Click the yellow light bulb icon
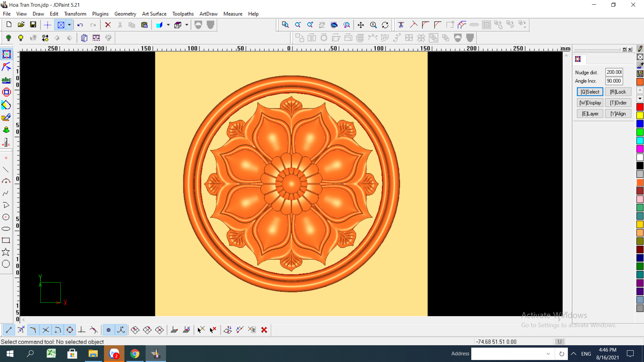The width and height of the screenshot is (644, 362). point(21,38)
